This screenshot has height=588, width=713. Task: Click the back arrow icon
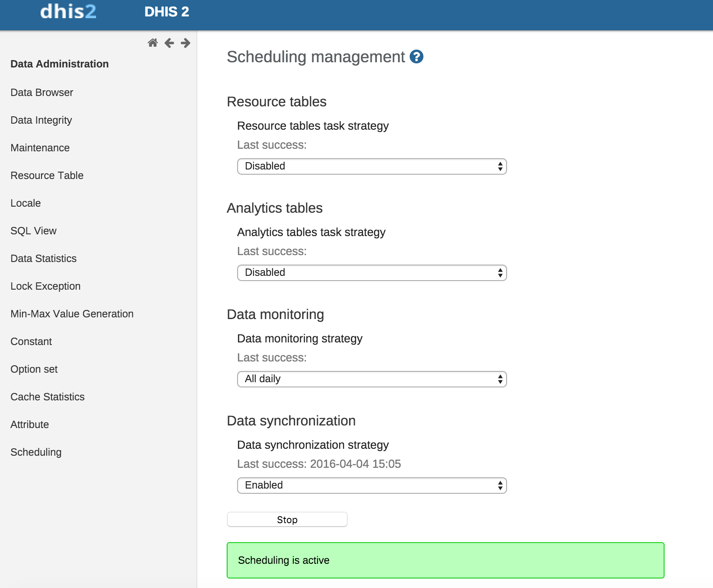click(169, 43)
